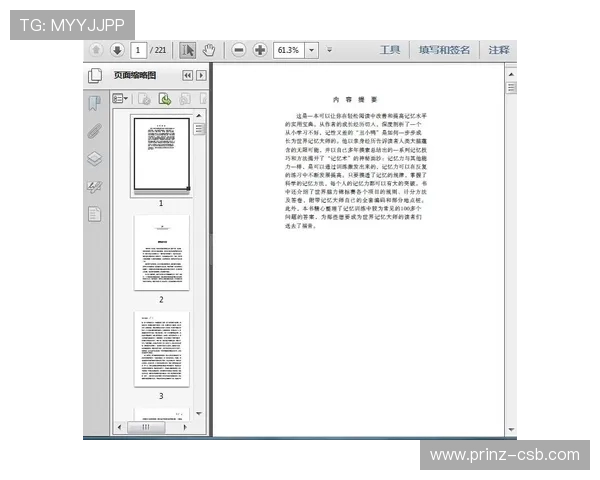Viewport: 600px width, 480px height.
Task: Open the document page icon in sidebar
Action: coord(95,214)
